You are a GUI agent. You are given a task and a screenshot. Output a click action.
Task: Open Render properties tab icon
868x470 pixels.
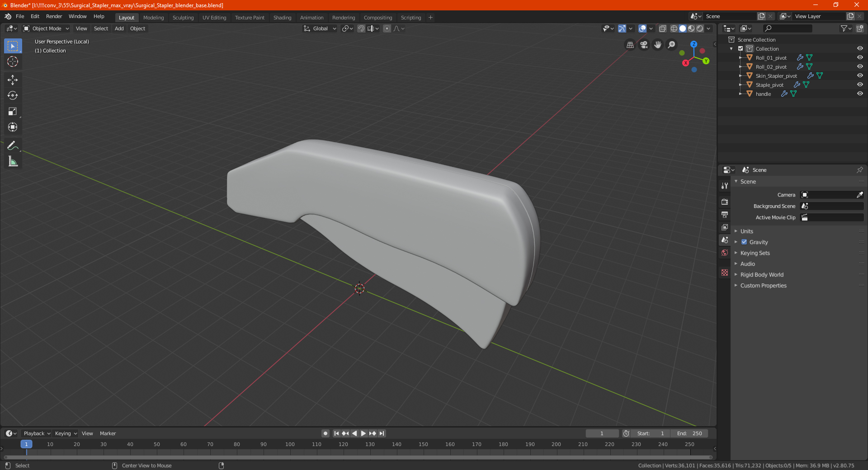[725, 202]
